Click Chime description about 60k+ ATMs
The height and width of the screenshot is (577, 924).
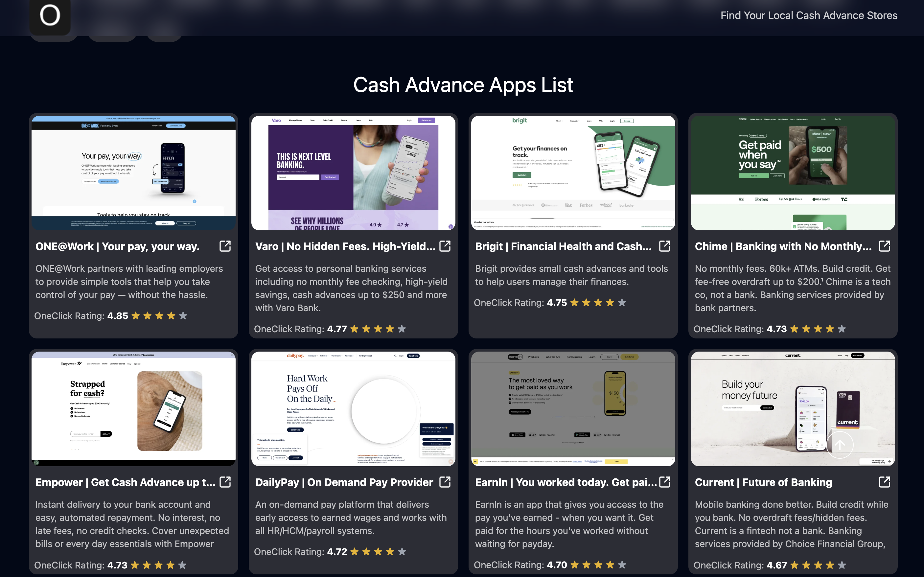pos(793,288)
